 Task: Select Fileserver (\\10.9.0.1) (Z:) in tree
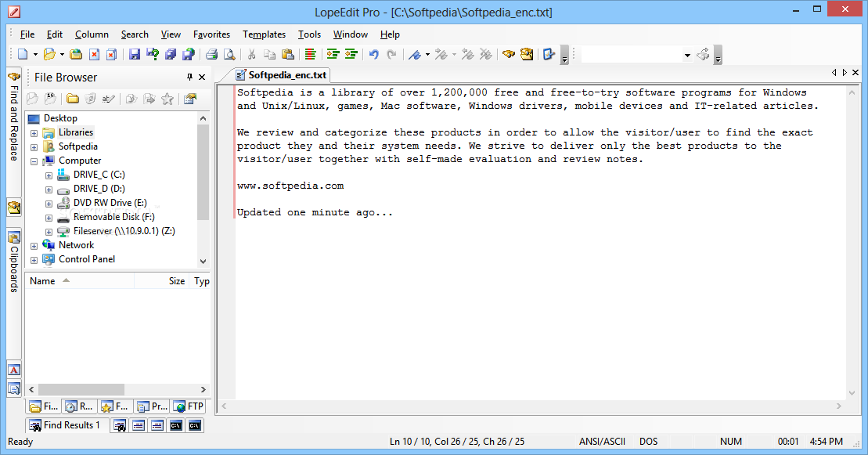pos(124,231)
